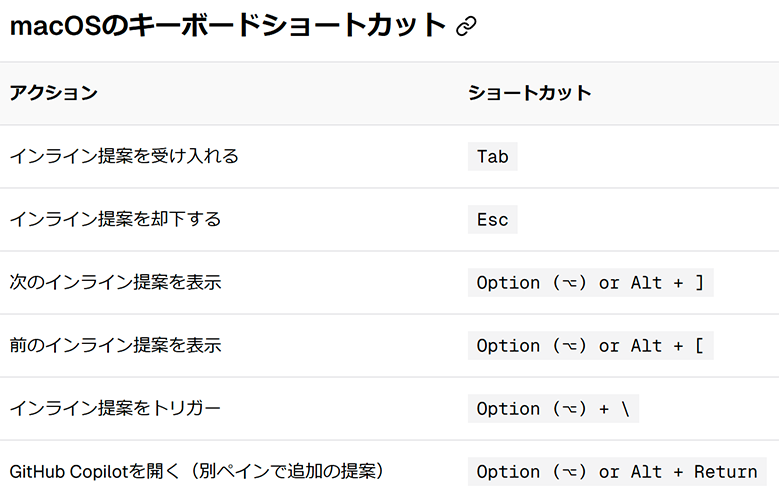Select 次のインライン提案を表示 row text

115,282
